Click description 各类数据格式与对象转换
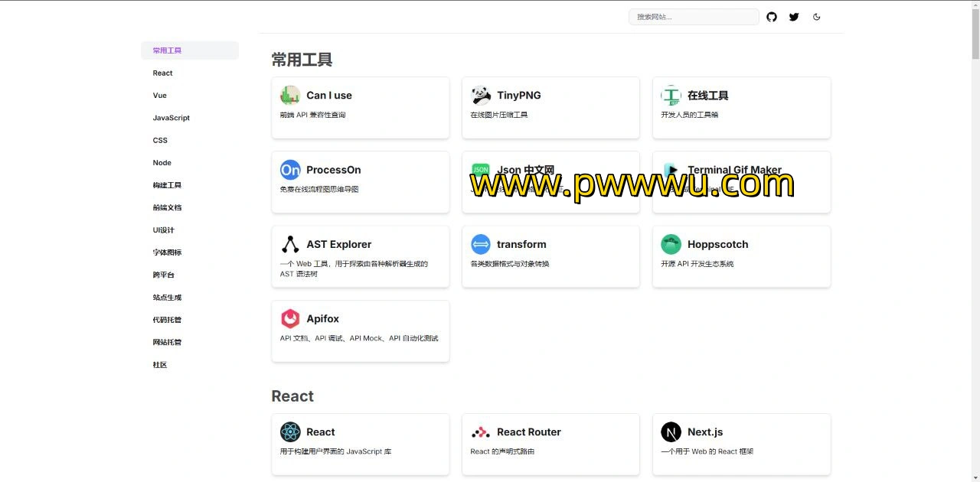980x482 pixels. tap(510, 264)
